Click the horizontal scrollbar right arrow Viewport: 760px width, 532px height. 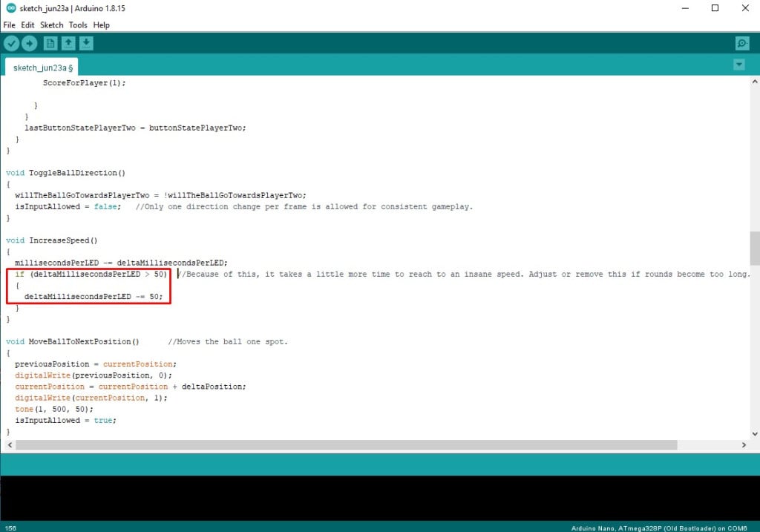pos(744,445)
